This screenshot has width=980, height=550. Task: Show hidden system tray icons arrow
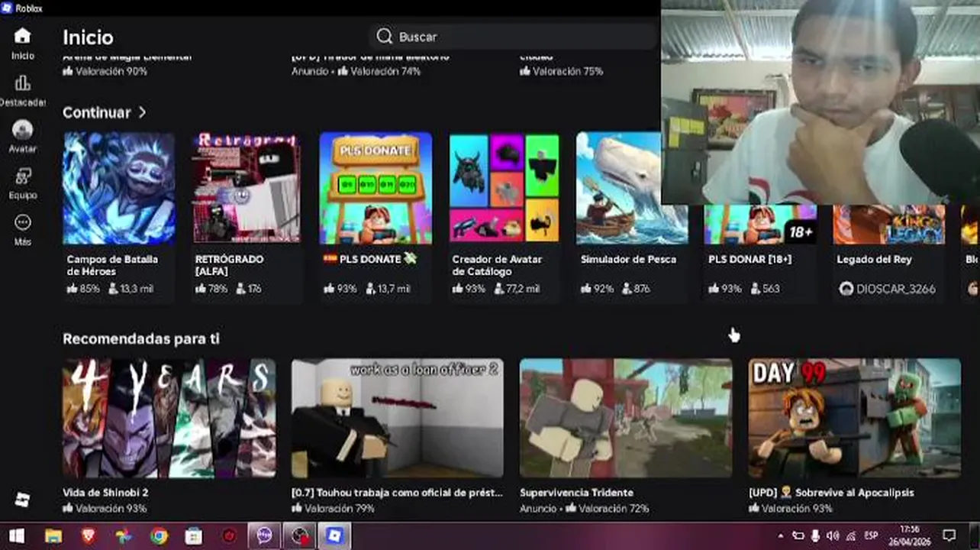(x=780, y=536)
